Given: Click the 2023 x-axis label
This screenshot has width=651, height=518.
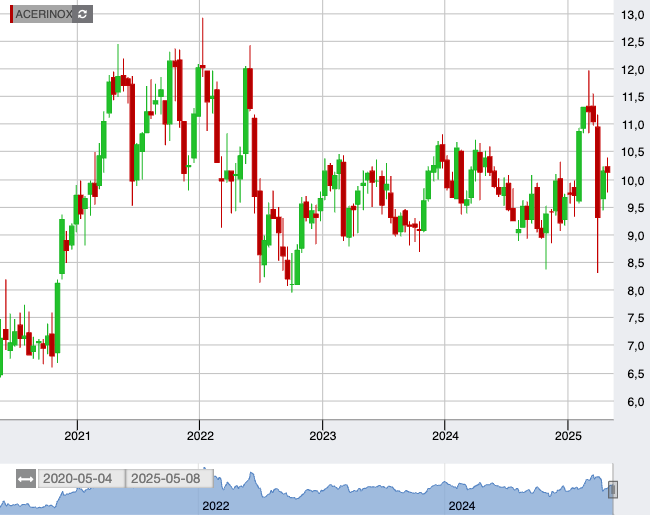Looking at the screenshot, I should click(323, 436).
